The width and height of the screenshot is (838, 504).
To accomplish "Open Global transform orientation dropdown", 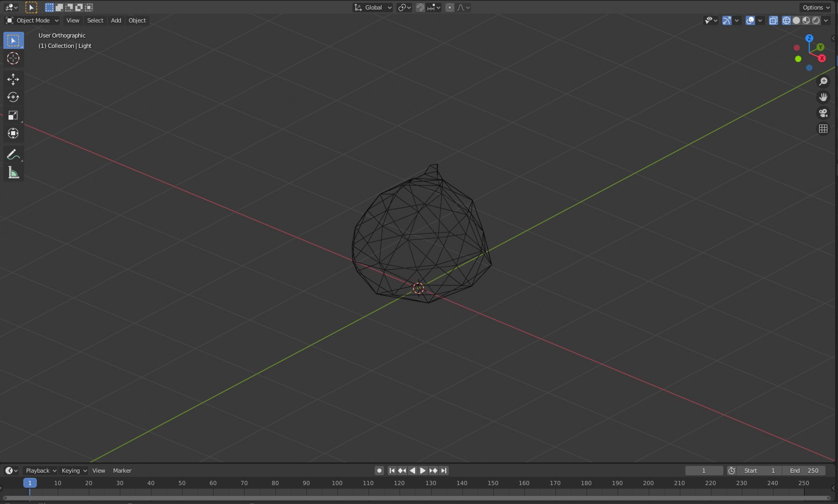I will [x=373, y=7].
